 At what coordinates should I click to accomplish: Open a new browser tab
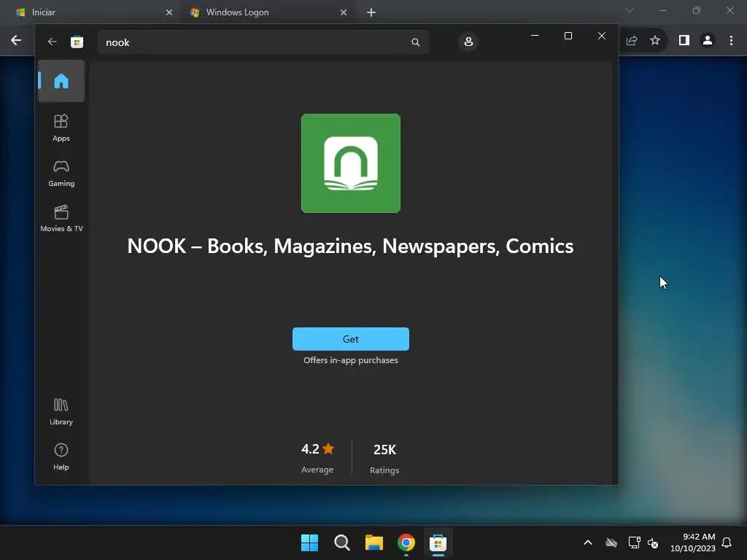tap(371, 12)
